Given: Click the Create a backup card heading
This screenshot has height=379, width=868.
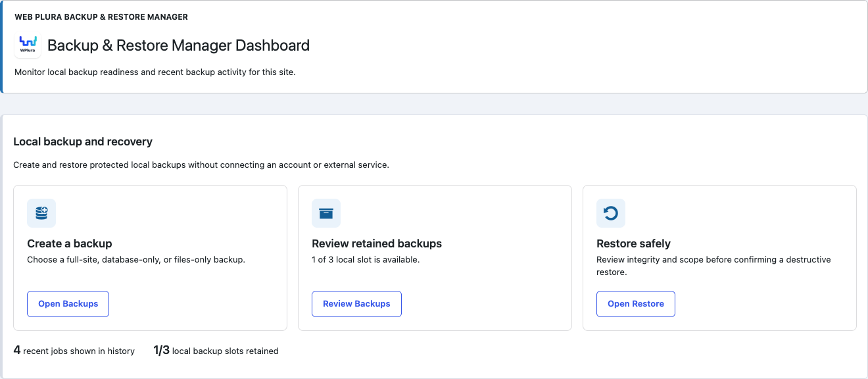Looking at the screenshot, I should (x=70, y=243).
